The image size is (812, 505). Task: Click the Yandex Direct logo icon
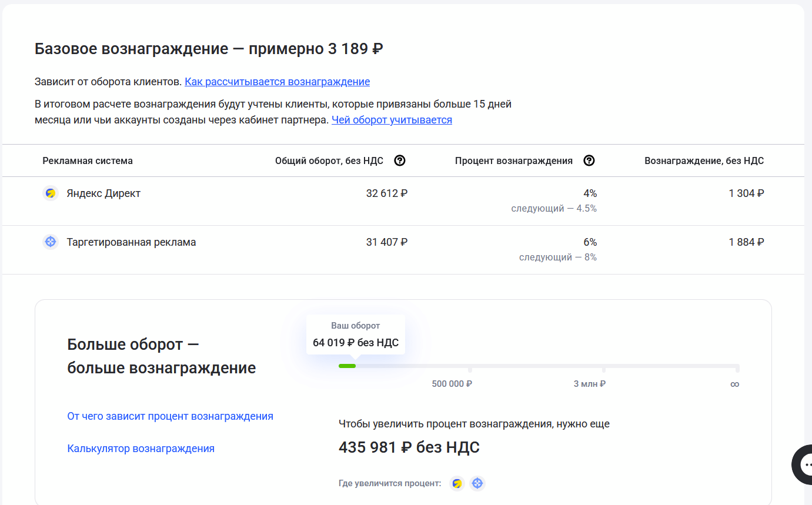(51, 193)
